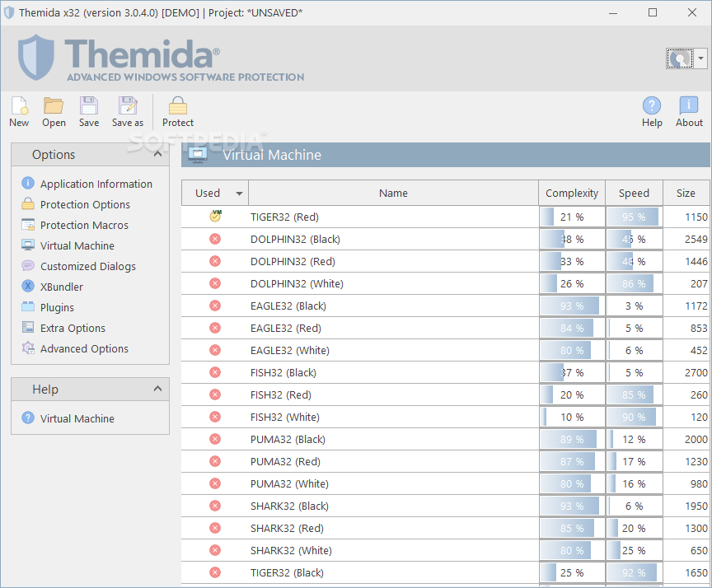
Task: Click TIGER32 (Red) complexity bar 21 %
Action: (572, 217)
